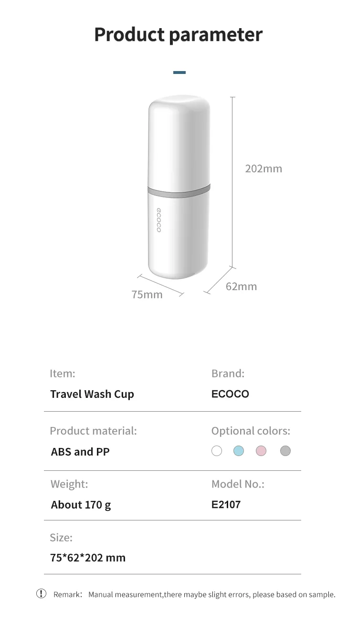Click the Optional colors label
This screenshot has width=358, height=644.
(x=251, y=431)
